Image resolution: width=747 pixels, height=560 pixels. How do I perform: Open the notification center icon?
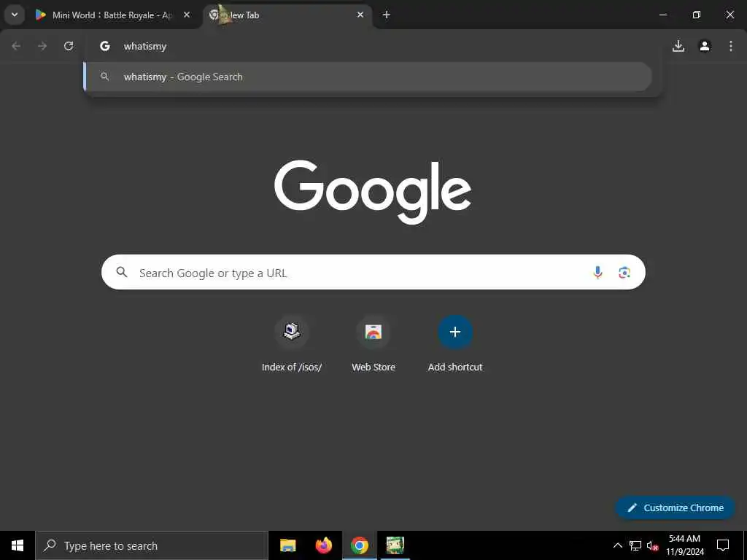(723, 545)
